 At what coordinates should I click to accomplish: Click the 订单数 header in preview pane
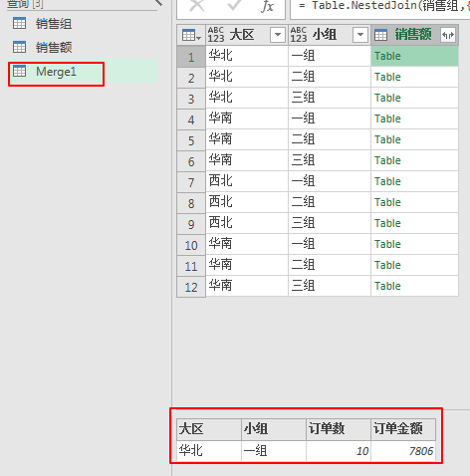[339, 429]
